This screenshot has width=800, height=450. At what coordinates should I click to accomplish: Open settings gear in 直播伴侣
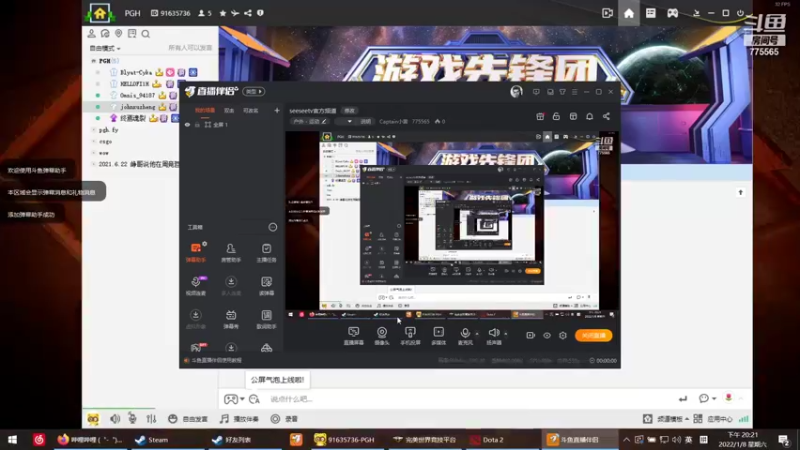click(x=563, y=335)
